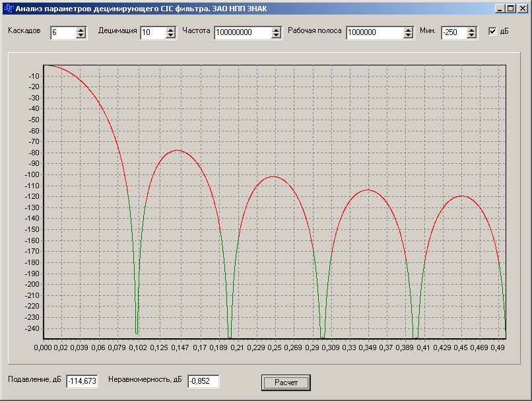Click the application icon in the title bar
This screenshot has height=401, width=532.
8,9
